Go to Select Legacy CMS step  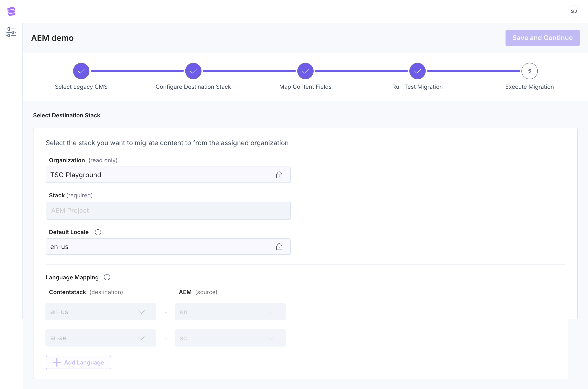(x=81, y=71)
